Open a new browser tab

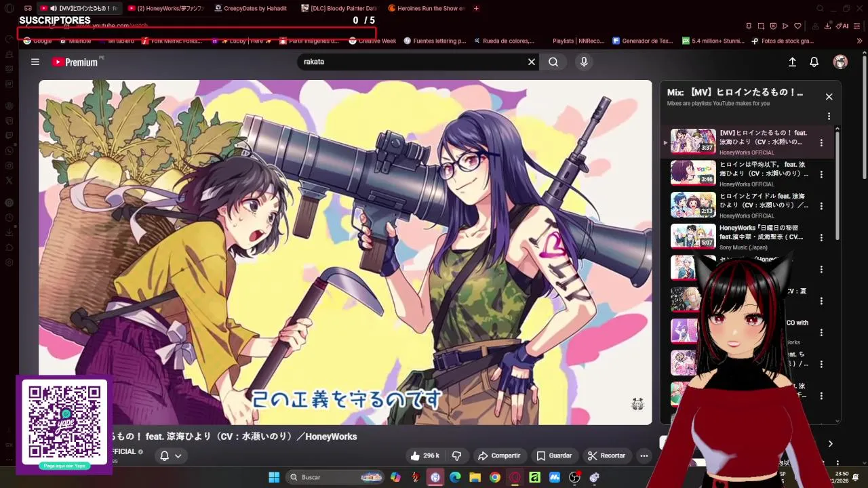click(x=476, y=8)
